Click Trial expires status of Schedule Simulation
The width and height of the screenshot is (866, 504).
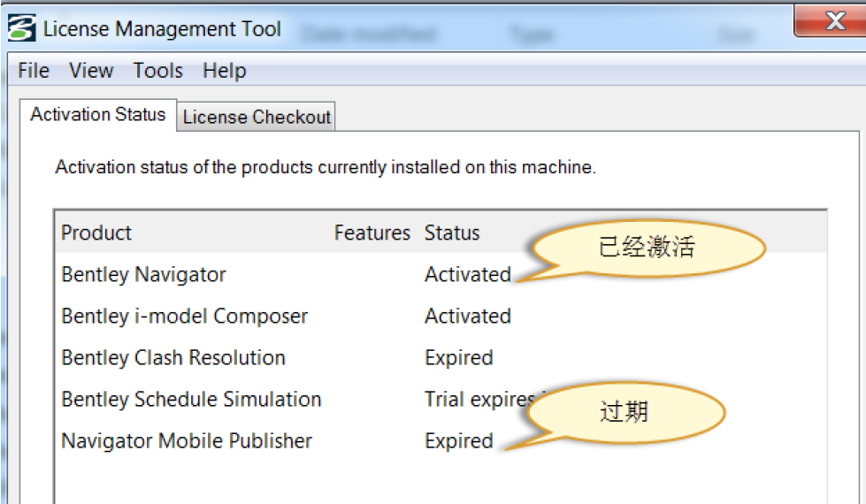point(479,400)
